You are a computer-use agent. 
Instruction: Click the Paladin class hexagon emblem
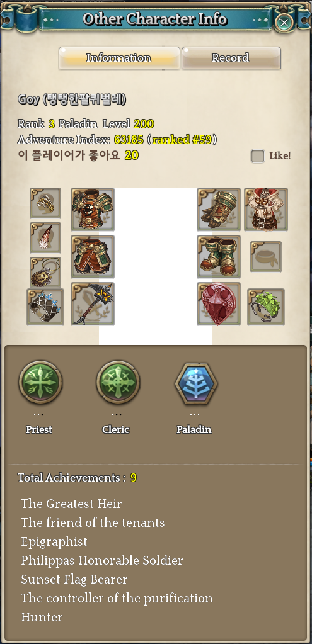(x=195, y=383)
